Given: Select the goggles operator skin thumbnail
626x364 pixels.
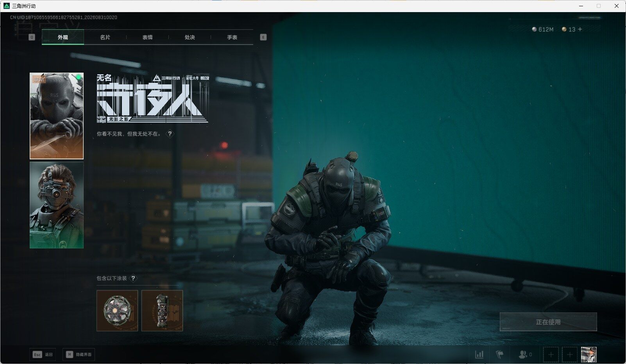Looking at the screenshot, I should click(x=57, y=205).
